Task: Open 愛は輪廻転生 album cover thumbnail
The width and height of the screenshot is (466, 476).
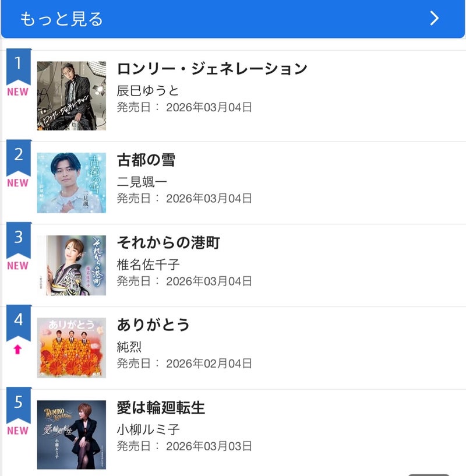Action: (x=72, y=435)
